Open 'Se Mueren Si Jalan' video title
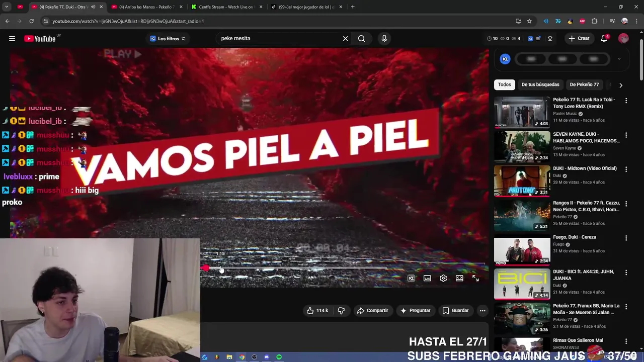Image resolution: width=644 pixels, height=362 pixels. (586, 309)
